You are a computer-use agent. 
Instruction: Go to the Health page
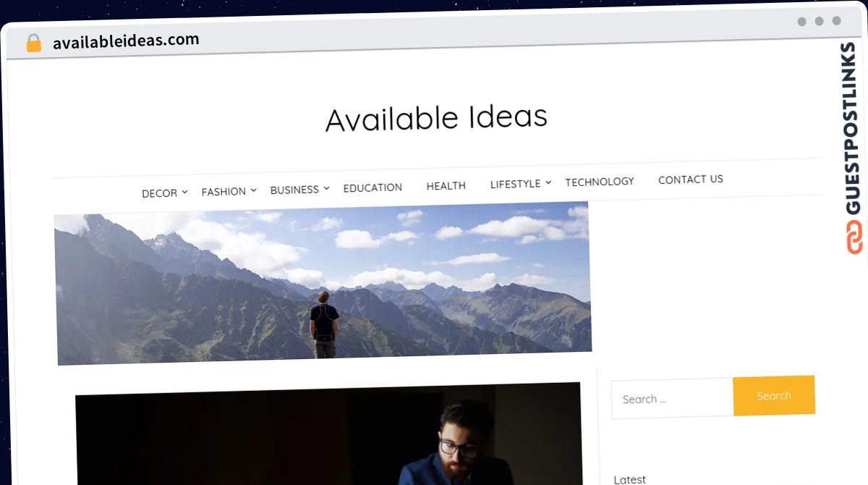[446, 186]
